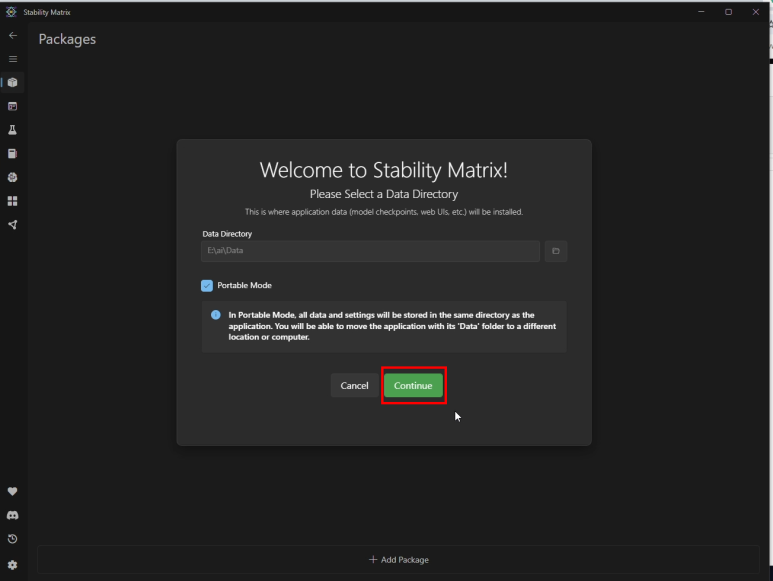This screenshot has height=581, width=773.
Task: Close the Stability Matrix window
Action: 756,12
